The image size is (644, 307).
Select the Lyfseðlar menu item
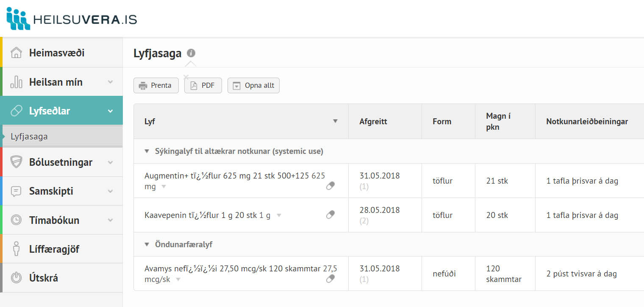(61, 111)
